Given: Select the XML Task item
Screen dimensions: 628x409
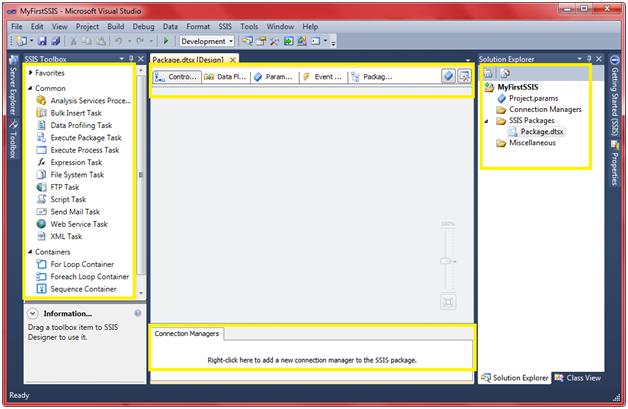Looking at the screenshot, I should coord(59,236).
